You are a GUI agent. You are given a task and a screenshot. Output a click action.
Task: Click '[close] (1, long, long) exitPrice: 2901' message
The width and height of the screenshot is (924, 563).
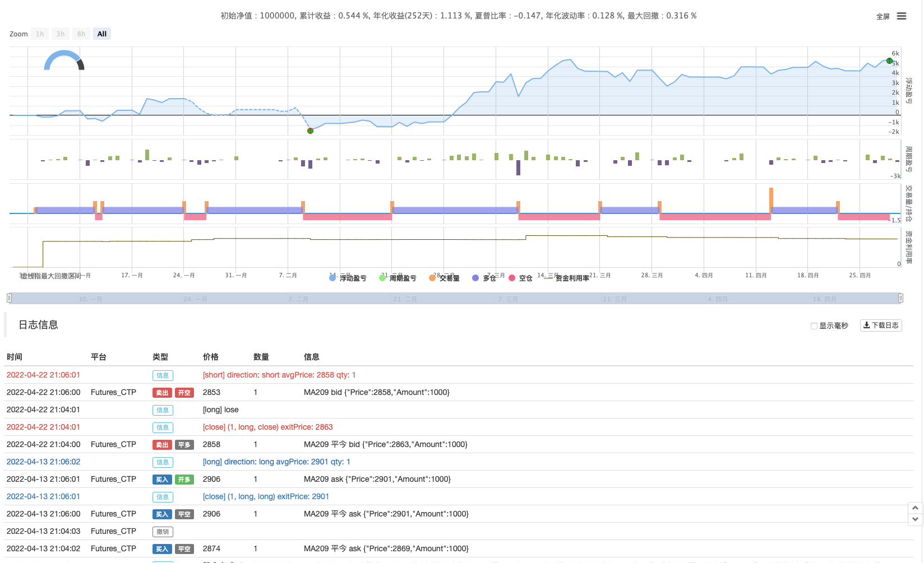pos(266,496)
